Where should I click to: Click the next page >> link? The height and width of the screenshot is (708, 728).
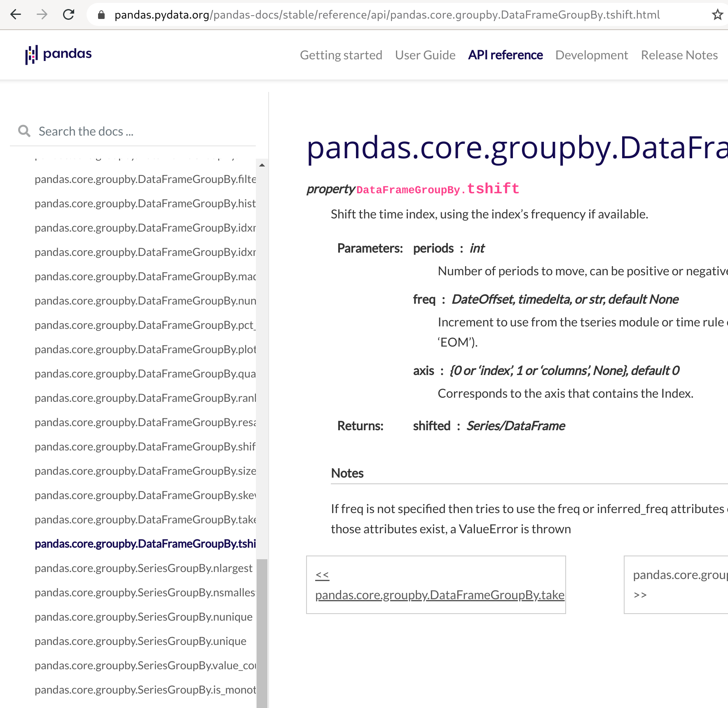641,595
